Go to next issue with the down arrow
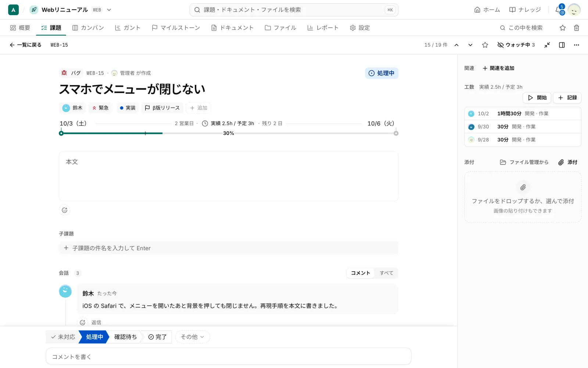This screenshot has width=588, height=368. [470, 45]
